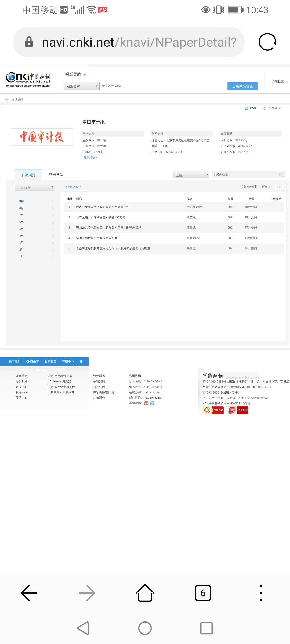Image resolution: width=290 pixels, height=644 pixels.
Task: Switch to the 日期浏览 tab
Action: (28, 175)
